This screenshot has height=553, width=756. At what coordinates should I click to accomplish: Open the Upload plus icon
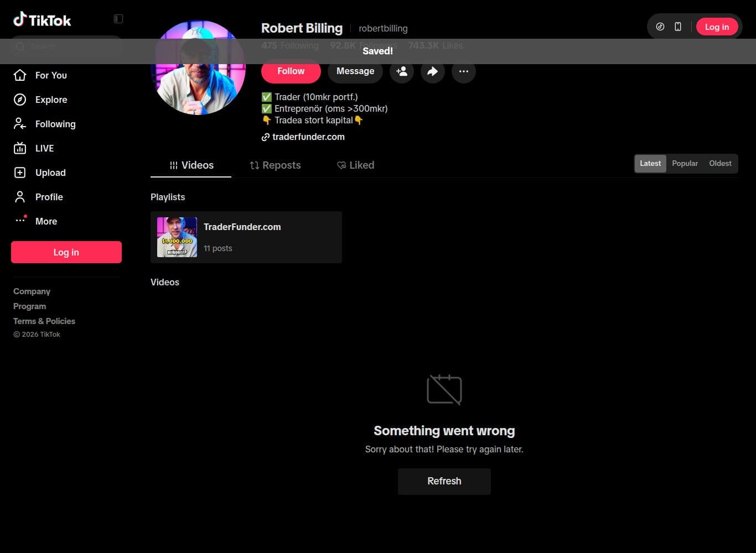coord(20,173)
